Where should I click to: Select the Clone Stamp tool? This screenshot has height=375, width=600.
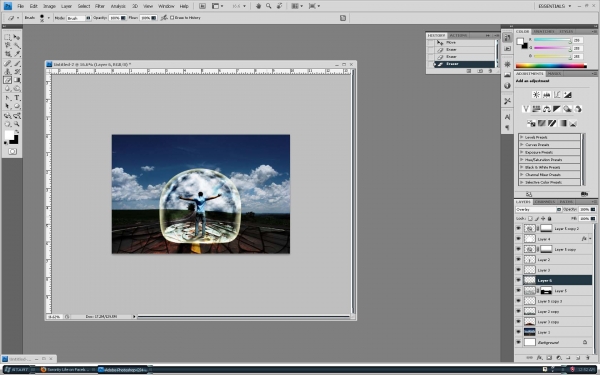[x=7, y=72]
